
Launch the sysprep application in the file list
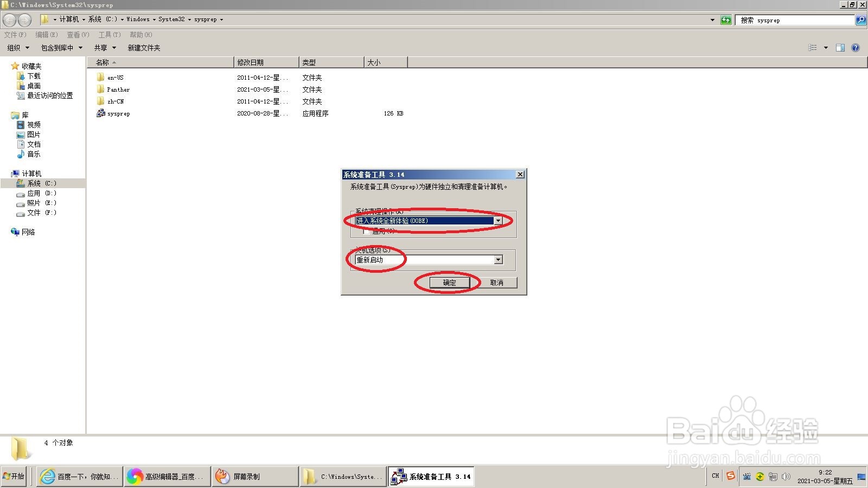[118, 113]
